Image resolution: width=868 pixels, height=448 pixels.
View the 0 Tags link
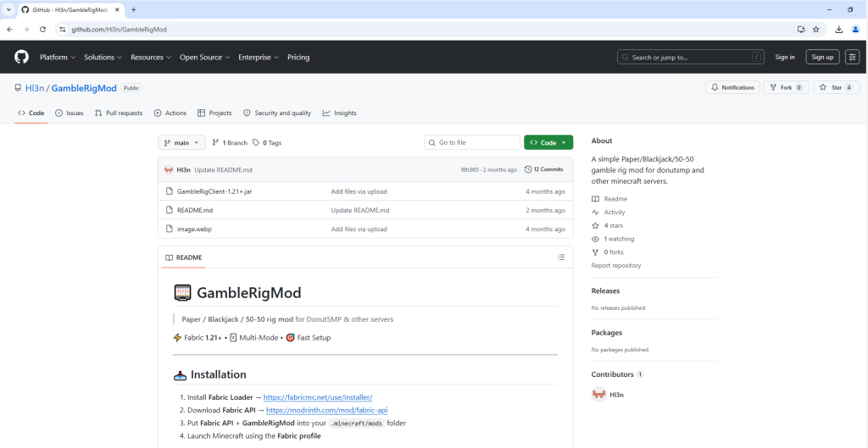tap(267, 142)
